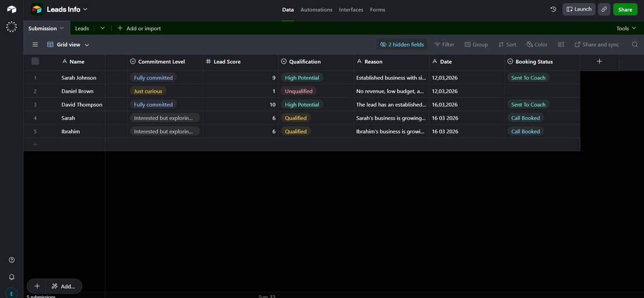644x298 pixels.
Task: Open the view sidebar hamburger icon
Action: point(35,45)
